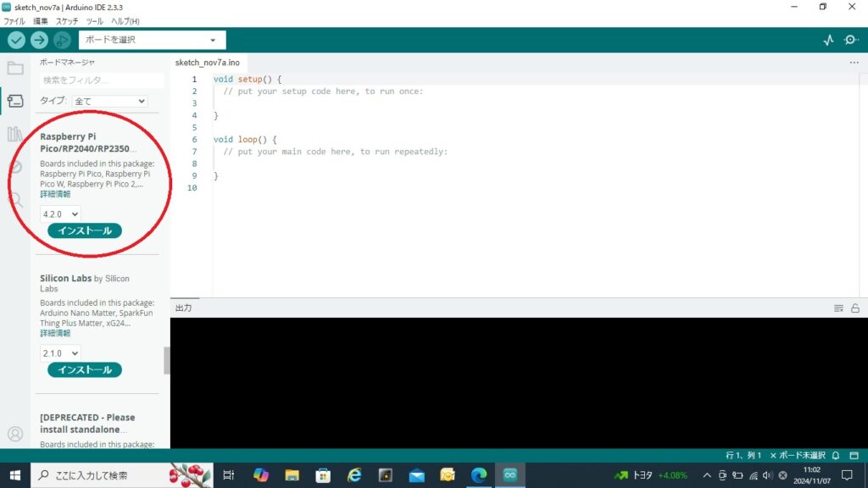Install the Raspberry Pi Pico/RP2040/RP2350 package
This screenshot has height=488, width=868.
click(85, 230)
